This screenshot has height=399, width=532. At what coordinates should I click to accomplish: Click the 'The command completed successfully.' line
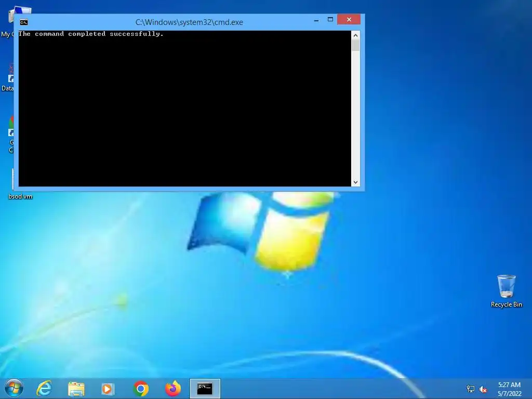click(91, 34)
